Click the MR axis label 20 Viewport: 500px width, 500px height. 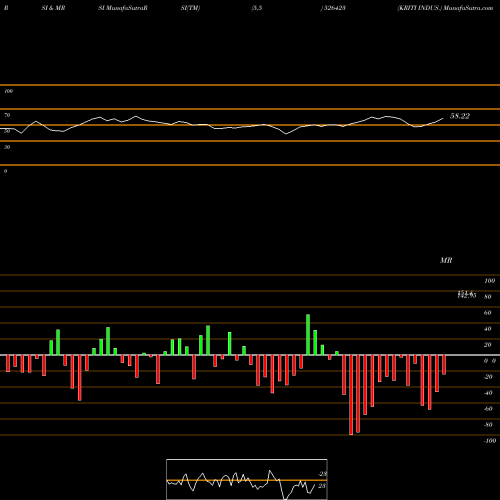(x=487, y=345)
